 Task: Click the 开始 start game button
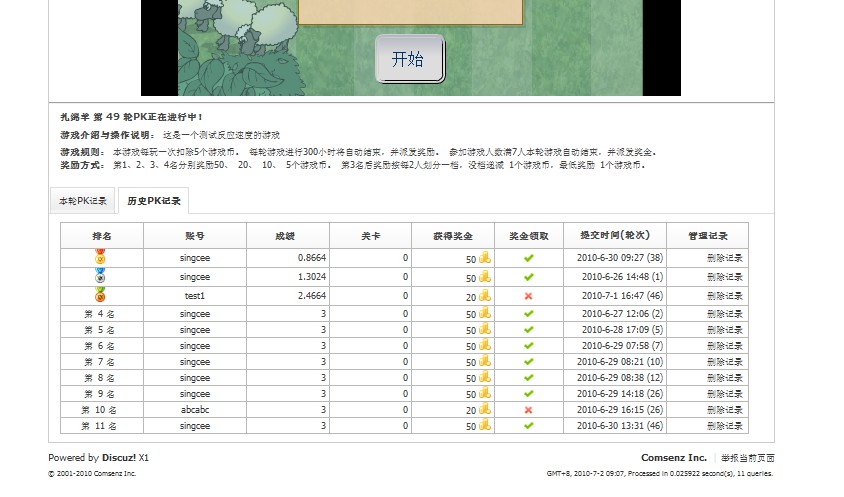pyautogui.click(x=408, y=59)
